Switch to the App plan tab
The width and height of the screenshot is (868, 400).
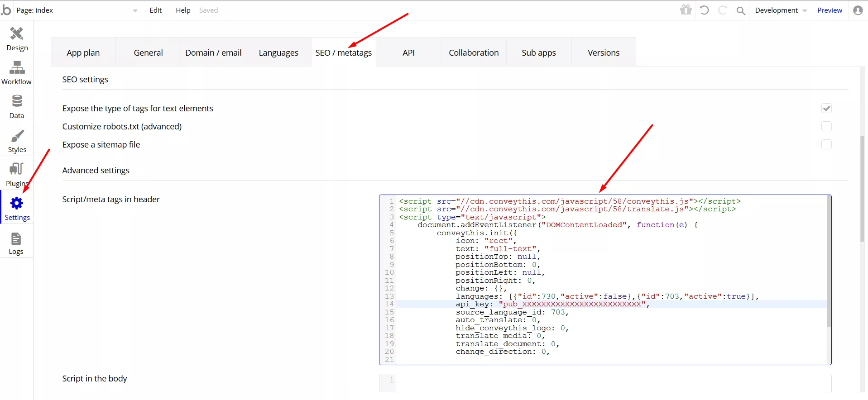83,52
